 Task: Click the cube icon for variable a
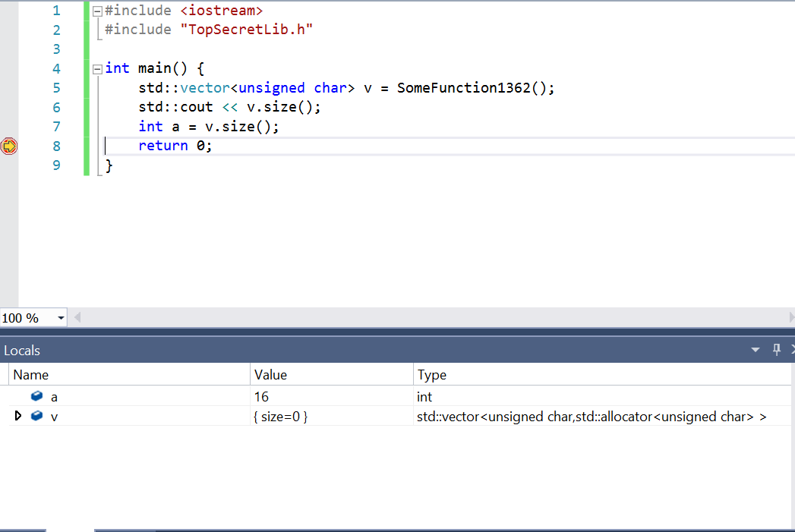[37, 396]
